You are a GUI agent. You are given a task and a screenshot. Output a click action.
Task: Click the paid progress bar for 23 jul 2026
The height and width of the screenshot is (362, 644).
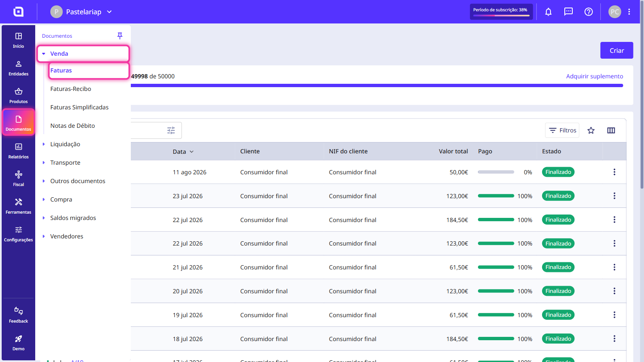(496, 196)
